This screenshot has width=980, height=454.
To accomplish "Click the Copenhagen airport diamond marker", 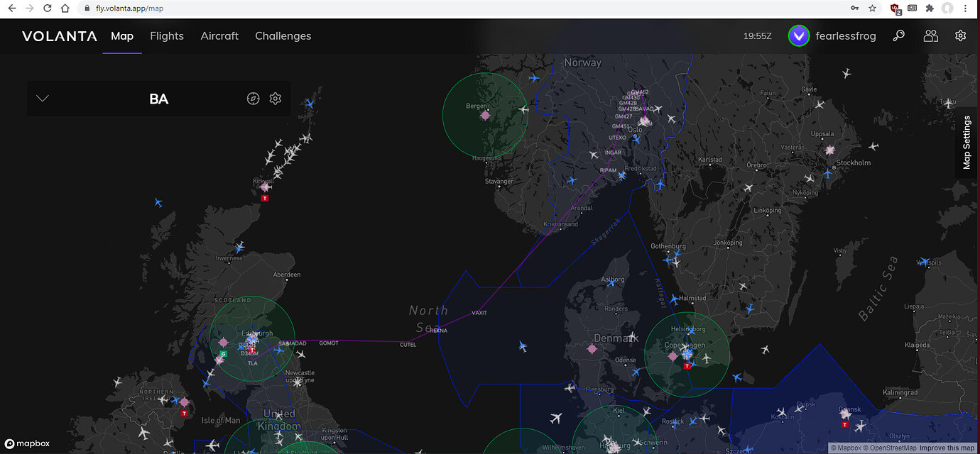I will [x=673, y=355].
